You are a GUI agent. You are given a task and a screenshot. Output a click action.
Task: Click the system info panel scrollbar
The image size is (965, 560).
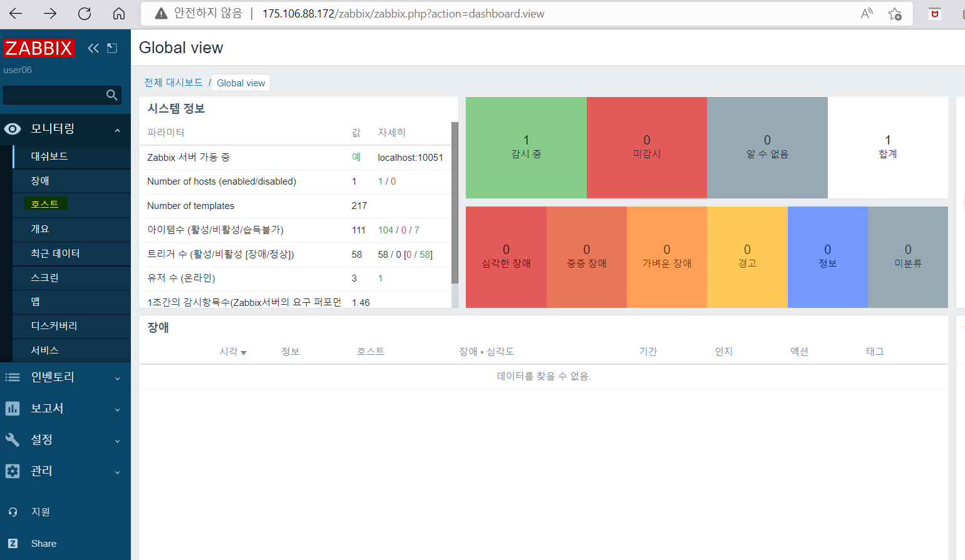(x=455, y=202)
